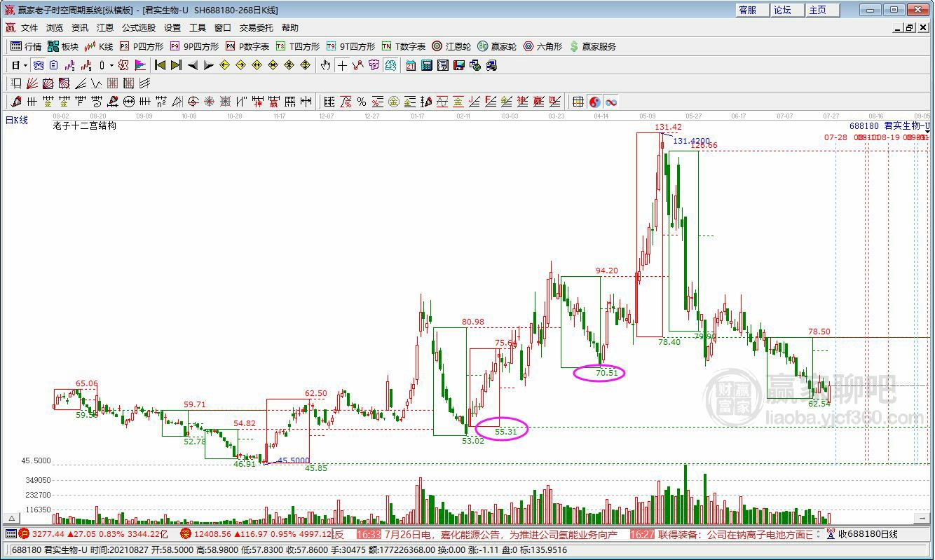Open the 行情 quotes view
This screenshot has height=560, width=935.
point(26,46)
